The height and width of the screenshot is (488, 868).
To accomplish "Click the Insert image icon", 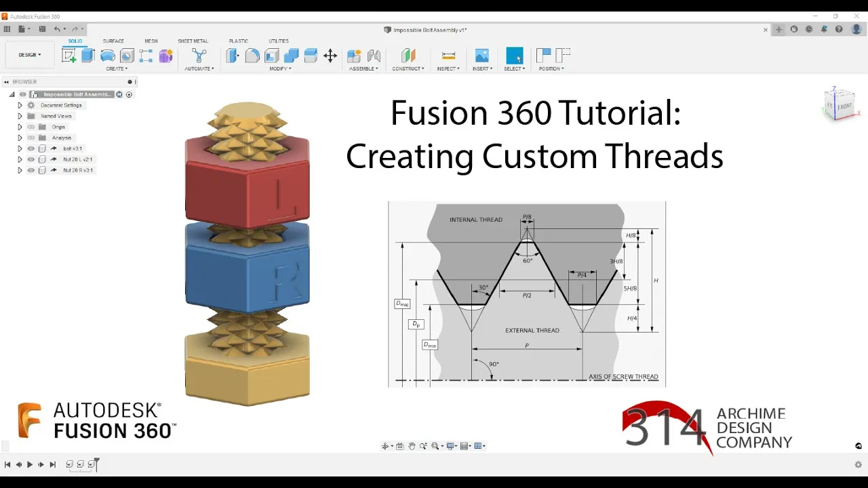I will pos(482,56).
